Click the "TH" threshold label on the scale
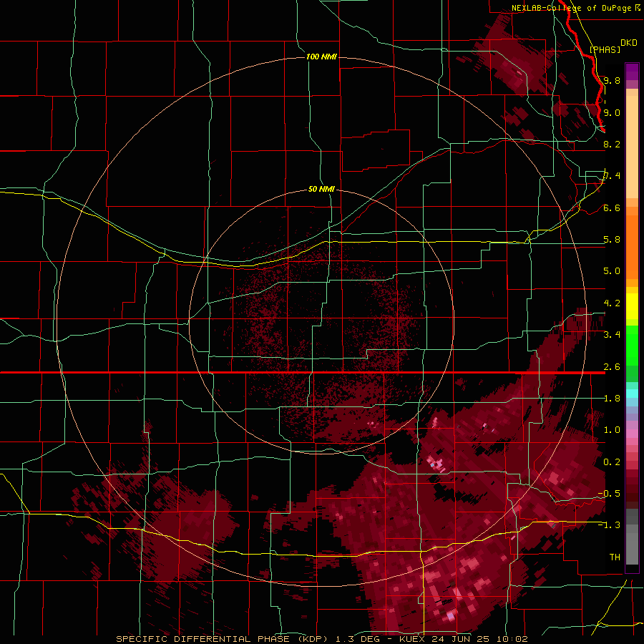The height and width of the screenshot is (644, 644). pyautogui.click(x=615, y=557)
